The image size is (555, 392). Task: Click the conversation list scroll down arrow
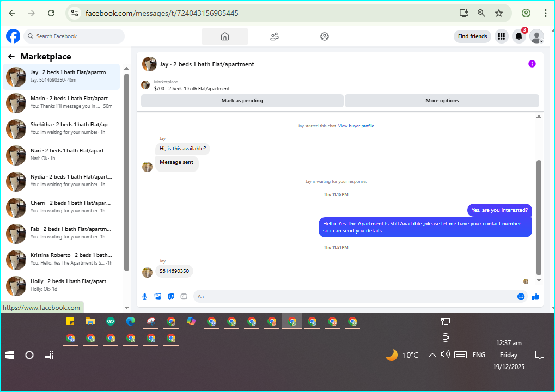[126, 308]
